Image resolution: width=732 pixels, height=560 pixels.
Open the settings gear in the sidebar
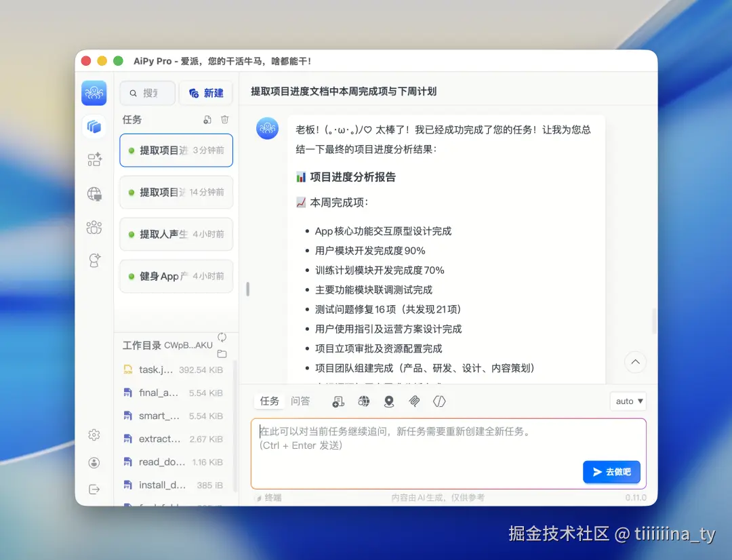coord(94,435)
